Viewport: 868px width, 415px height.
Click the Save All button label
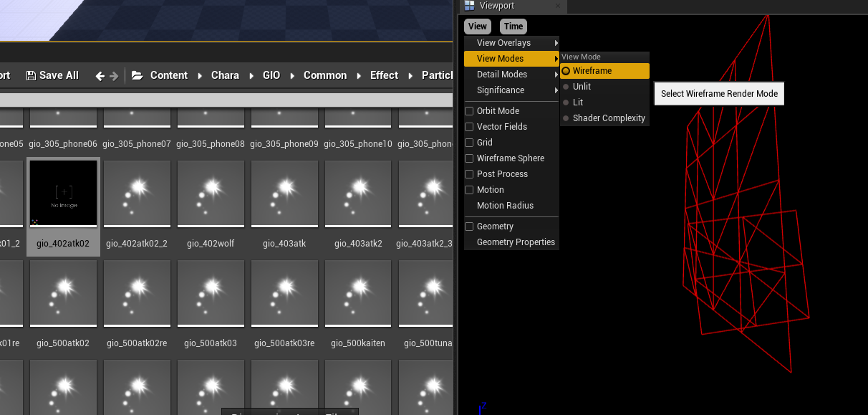[x=59, y=75]
